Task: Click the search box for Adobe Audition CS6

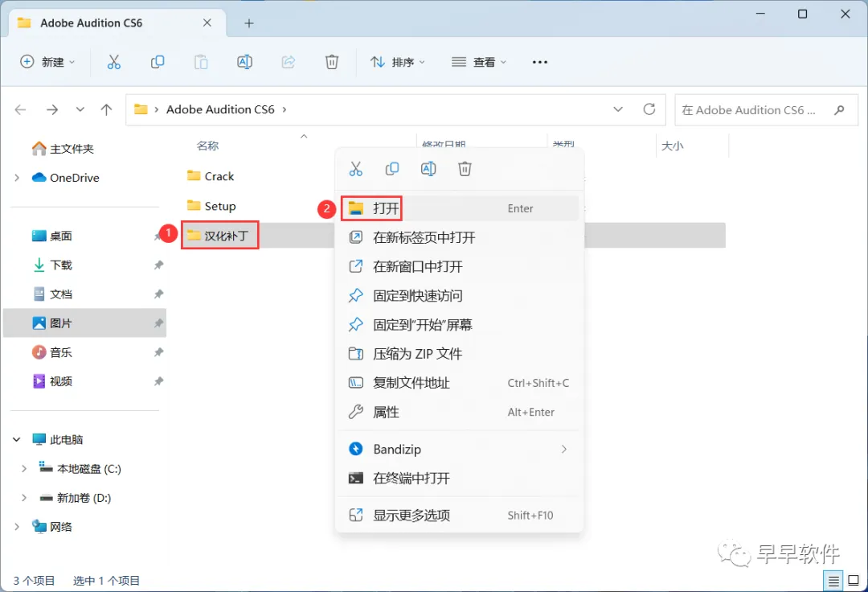Action: [766, 109]
